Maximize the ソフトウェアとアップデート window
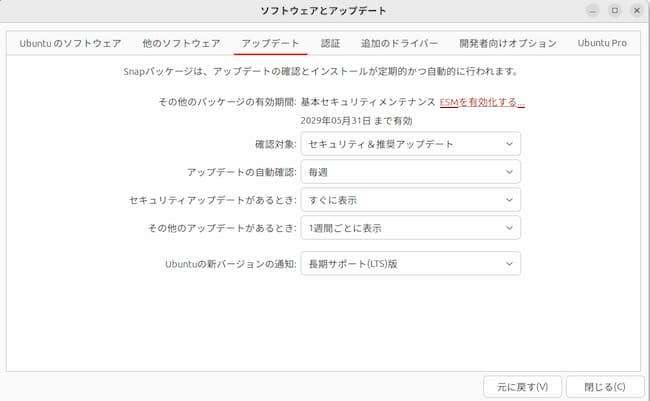 click(x=615, y=11)
